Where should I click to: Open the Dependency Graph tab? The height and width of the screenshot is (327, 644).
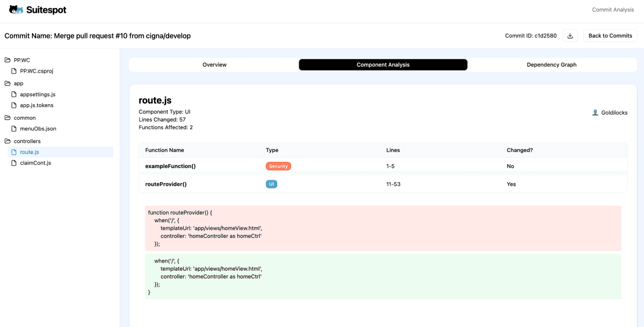[x=552, y=65]
